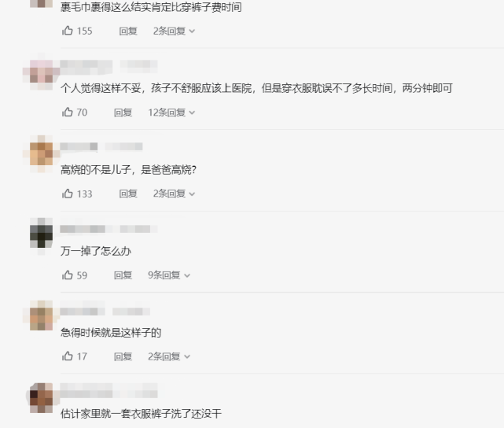Like the comment with 133 likes
Viewport: 504px width, 428px height.
click(68, 194)
